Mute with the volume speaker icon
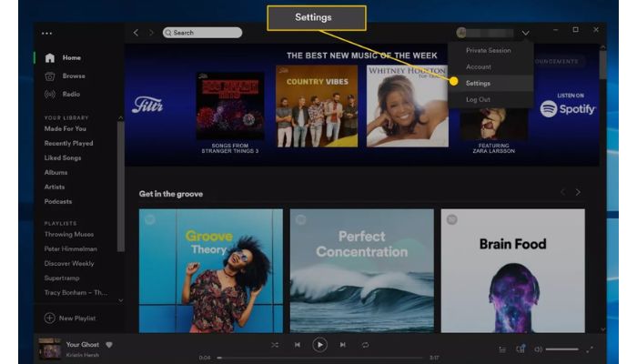 539,349
